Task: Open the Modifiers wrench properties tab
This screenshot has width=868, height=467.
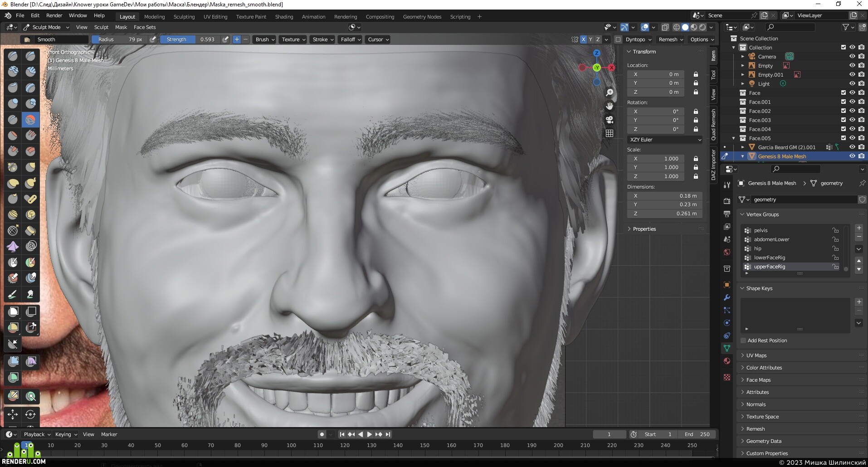Action: [x=727, y=297]
